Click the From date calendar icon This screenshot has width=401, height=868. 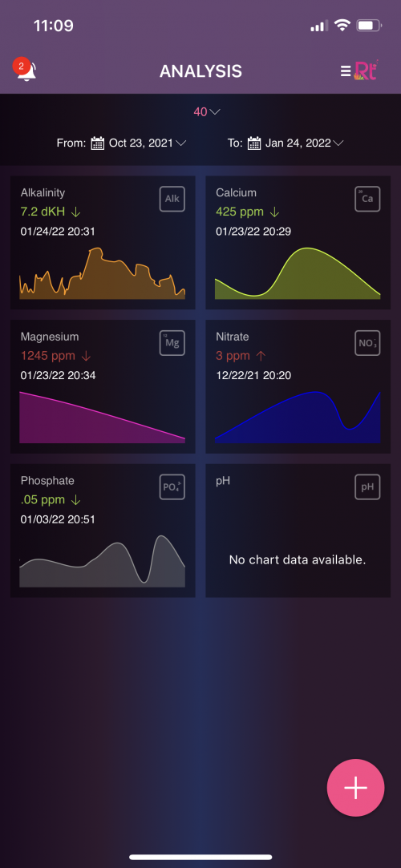tap(98, 143)
